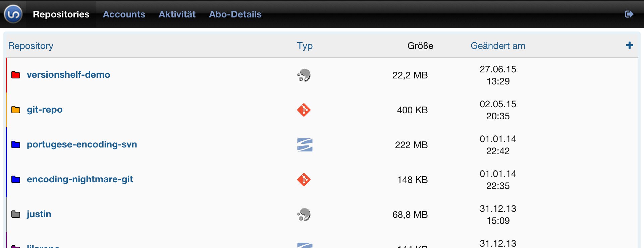Click the red folder icon for versionshelf-demo
This screenshot has width=644, height=248.
click(16, 75)
